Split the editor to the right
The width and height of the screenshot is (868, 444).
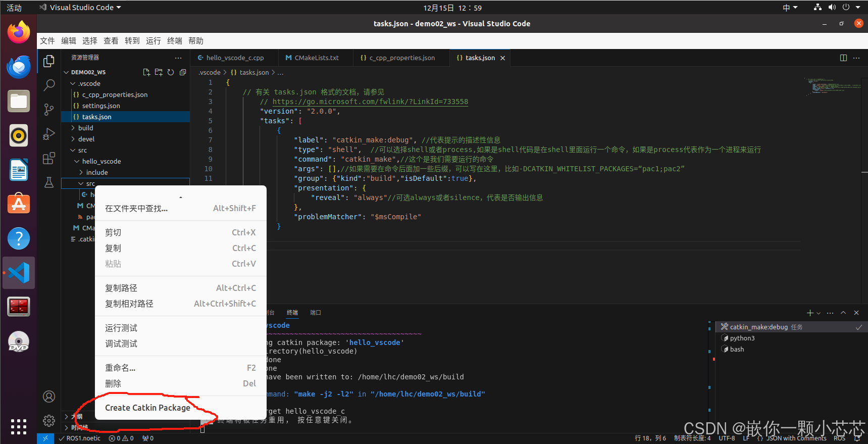843,58
